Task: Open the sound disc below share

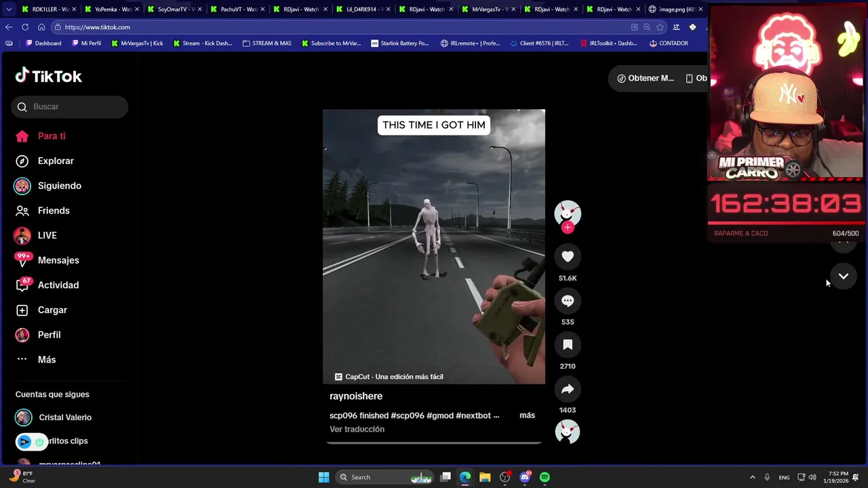Action: coord(568,432)
